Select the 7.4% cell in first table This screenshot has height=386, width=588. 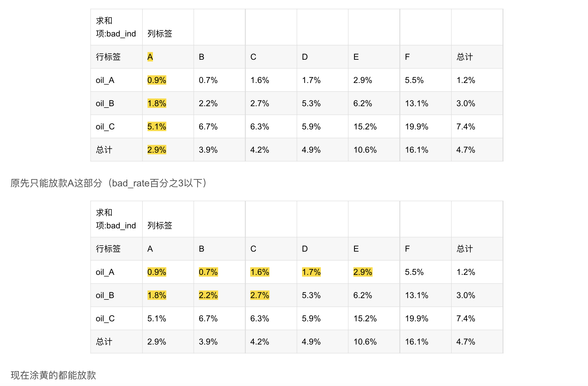point(466,127)
